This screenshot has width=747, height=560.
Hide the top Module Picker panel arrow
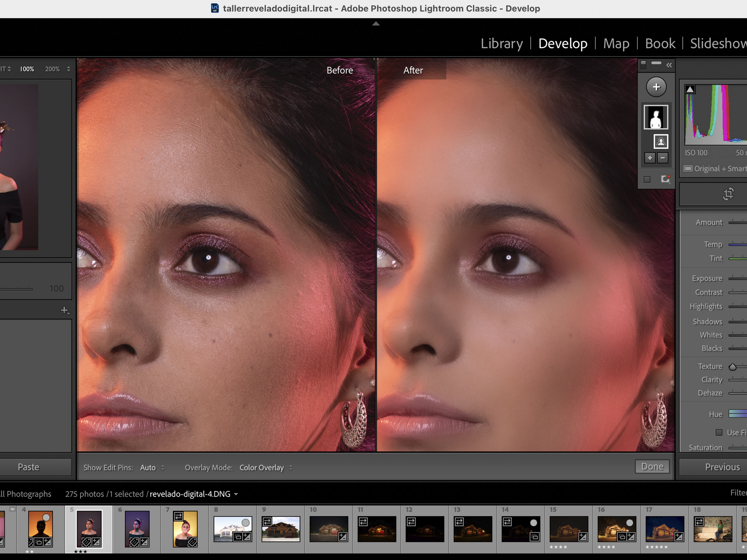coord(376,24)
